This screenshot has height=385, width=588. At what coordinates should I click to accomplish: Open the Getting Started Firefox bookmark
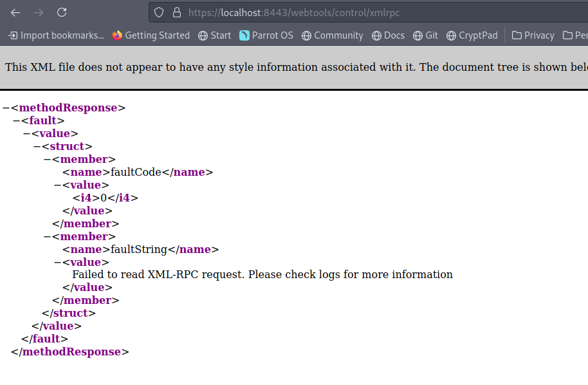(151, 35)
